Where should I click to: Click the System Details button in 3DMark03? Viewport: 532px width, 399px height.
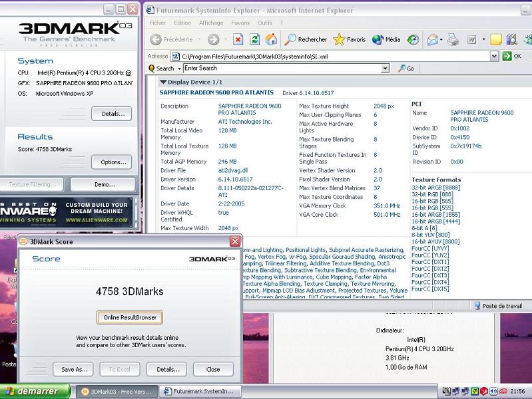(112, 114)
